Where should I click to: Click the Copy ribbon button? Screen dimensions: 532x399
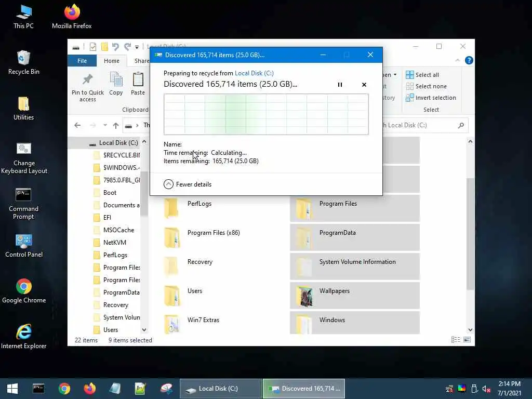[x=116, y=84]
